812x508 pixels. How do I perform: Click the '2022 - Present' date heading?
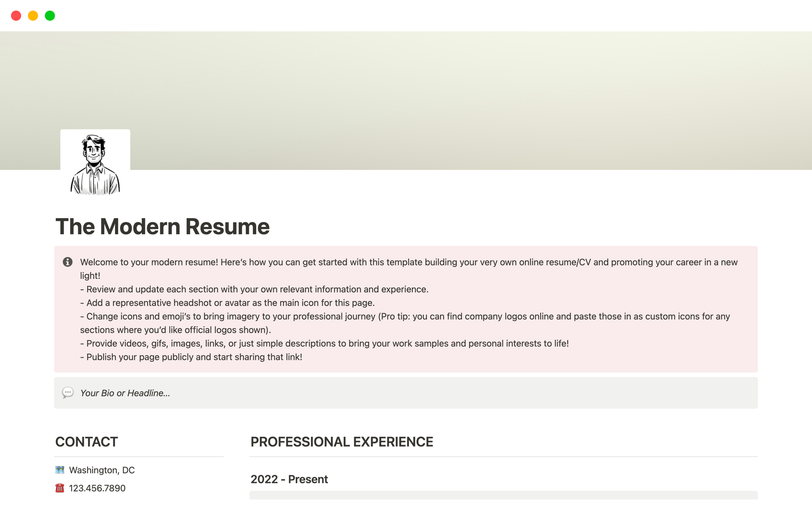point(289,479)
